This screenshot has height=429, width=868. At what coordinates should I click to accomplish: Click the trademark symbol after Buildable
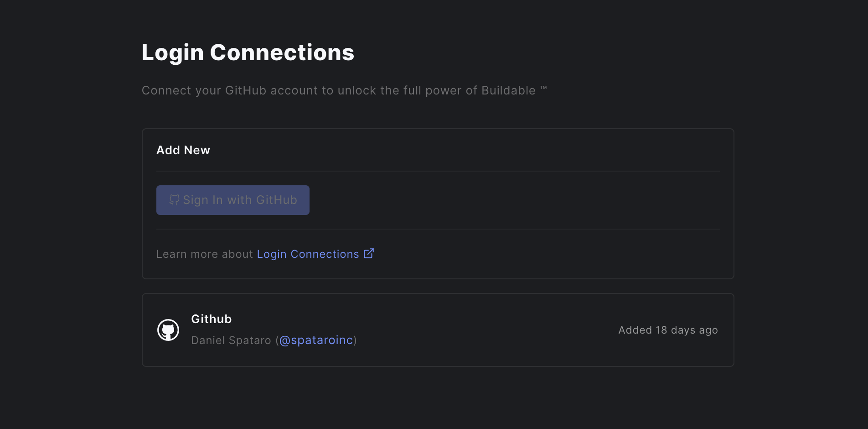point(543,88)
